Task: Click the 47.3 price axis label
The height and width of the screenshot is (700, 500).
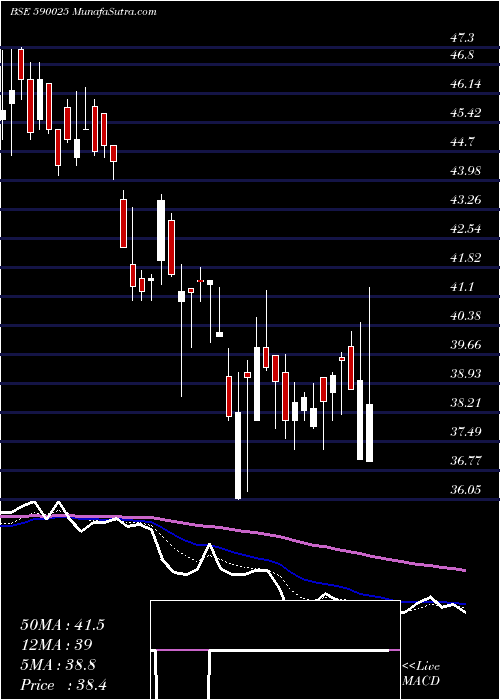Action: 462,38
